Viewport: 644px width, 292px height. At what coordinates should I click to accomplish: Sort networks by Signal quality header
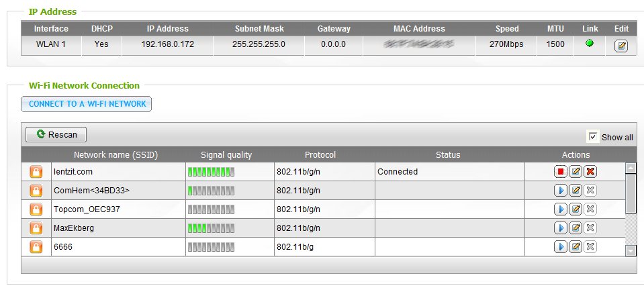226,155
